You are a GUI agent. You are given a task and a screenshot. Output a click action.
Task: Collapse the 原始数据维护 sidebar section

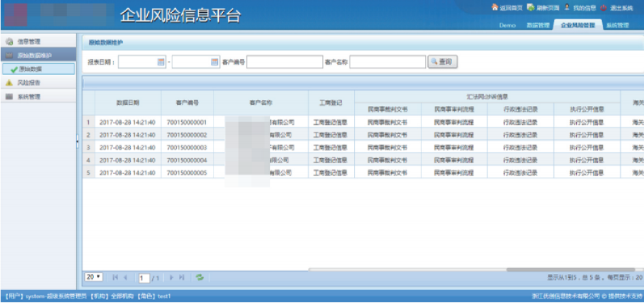tap(38, 56)
